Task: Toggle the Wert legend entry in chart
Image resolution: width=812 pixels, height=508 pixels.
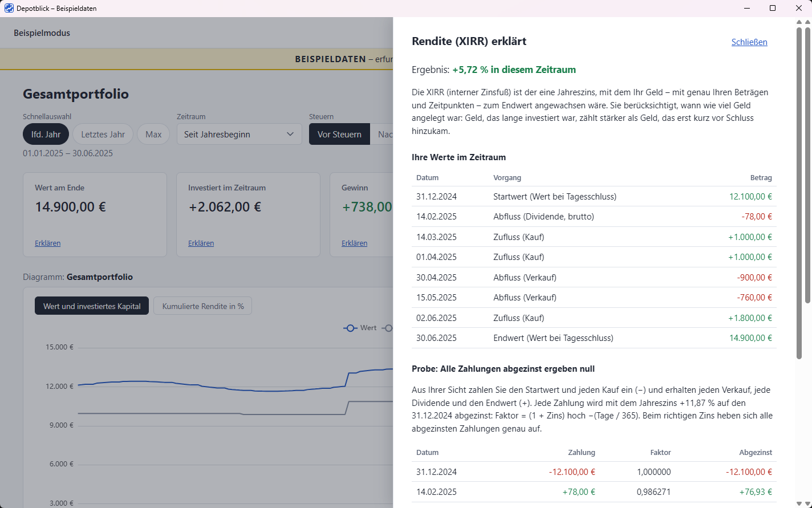Action: (x=360, y=328)
